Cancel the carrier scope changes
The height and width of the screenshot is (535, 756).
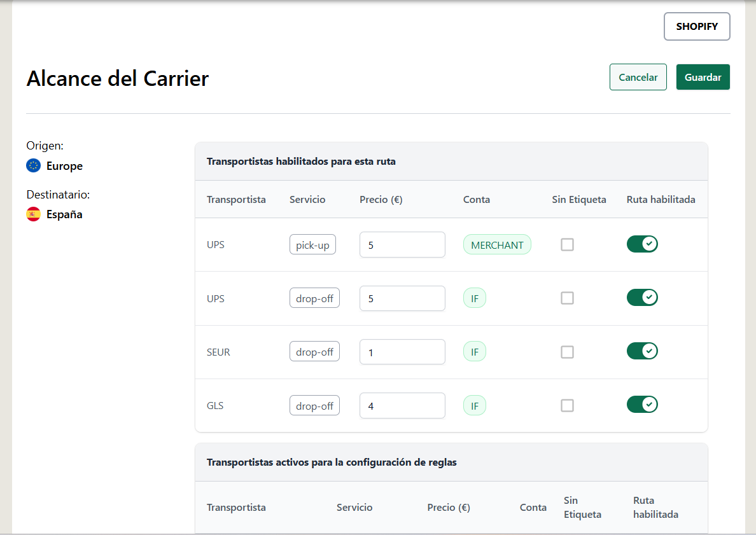pos(638,77)
